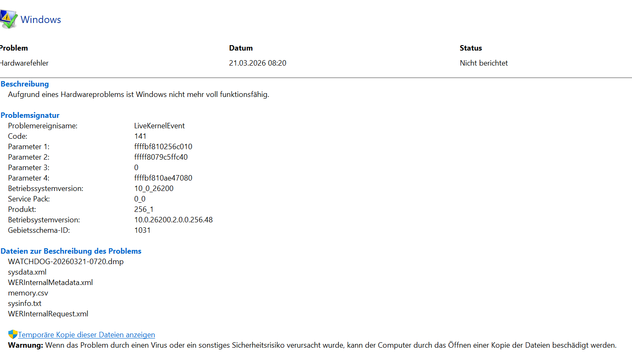The width and height of the screenshot is (632, 364).
Task: Click the 'Betriebsystemversion:' label
Action: (x=44, y=220)
